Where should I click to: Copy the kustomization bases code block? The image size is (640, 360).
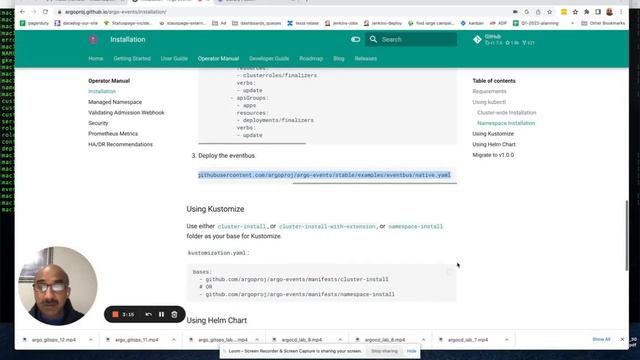pyautogui.click(x=449, y=272)
